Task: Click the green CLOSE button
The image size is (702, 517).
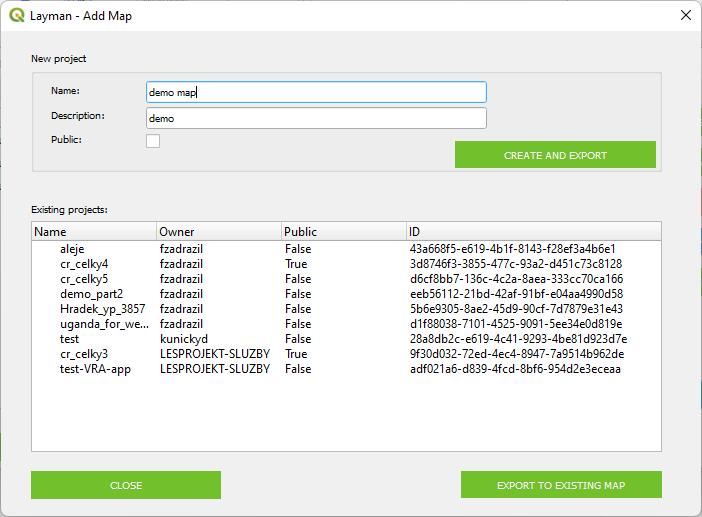Action: [x=126, y=485]
